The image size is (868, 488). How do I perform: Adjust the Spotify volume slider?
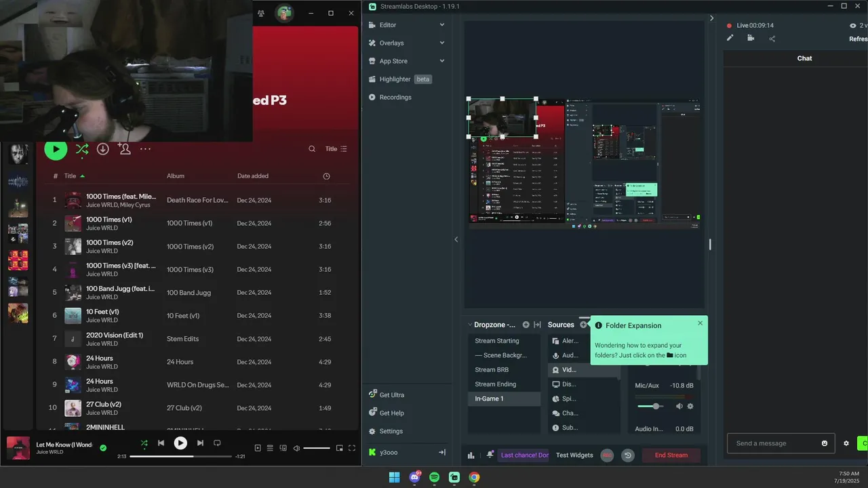click(x=317, y=448)
